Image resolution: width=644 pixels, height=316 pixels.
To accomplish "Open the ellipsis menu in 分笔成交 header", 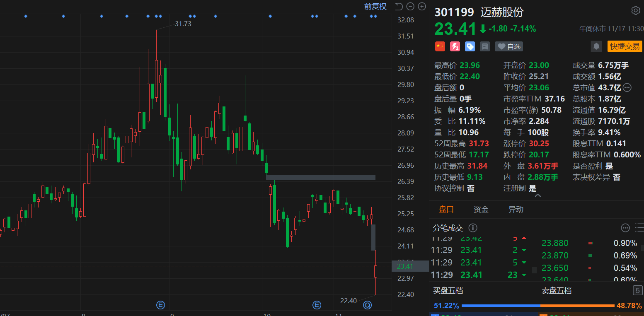I will tap(625, 228).
